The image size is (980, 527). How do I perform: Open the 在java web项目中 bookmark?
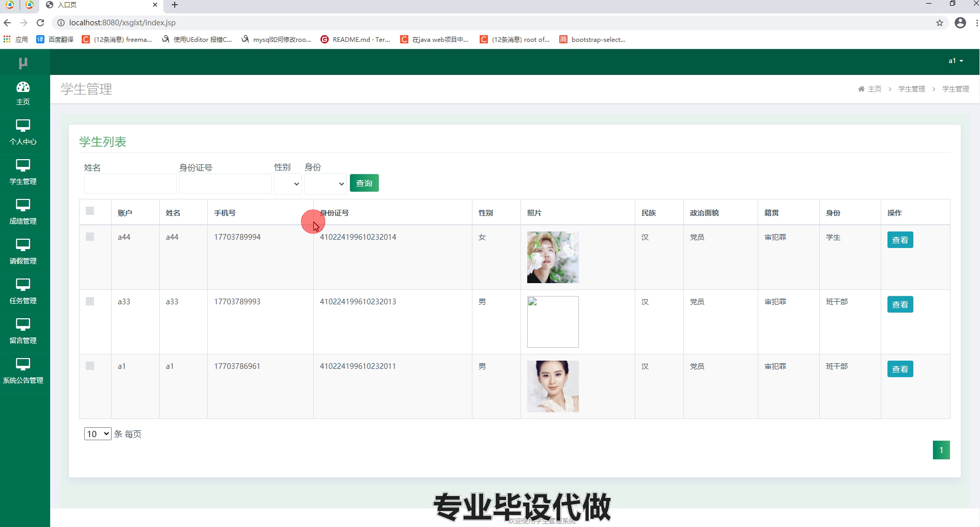[434, 39]
